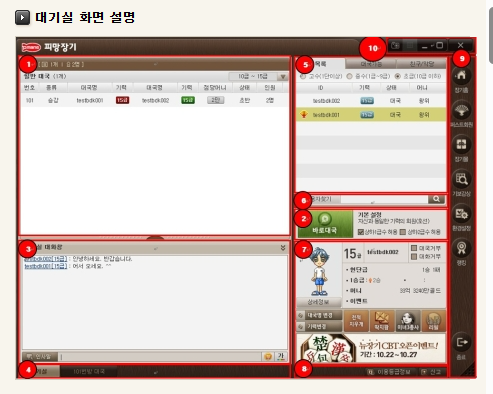Click the 상세정보 detail info button
The image size is (493, 394).
tap(319, 302)
